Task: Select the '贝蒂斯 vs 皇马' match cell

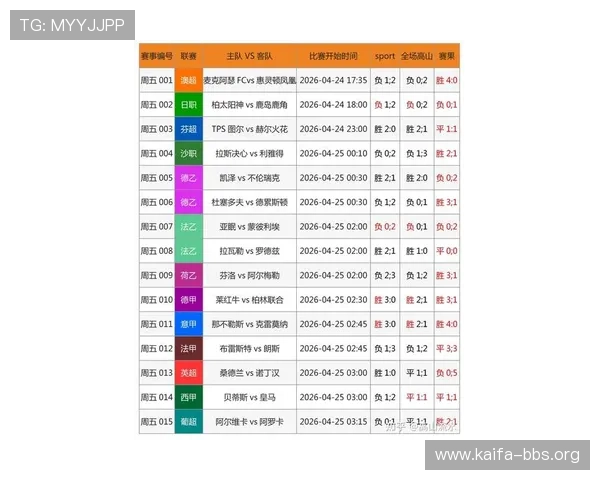Action: (x=249, y=397)
